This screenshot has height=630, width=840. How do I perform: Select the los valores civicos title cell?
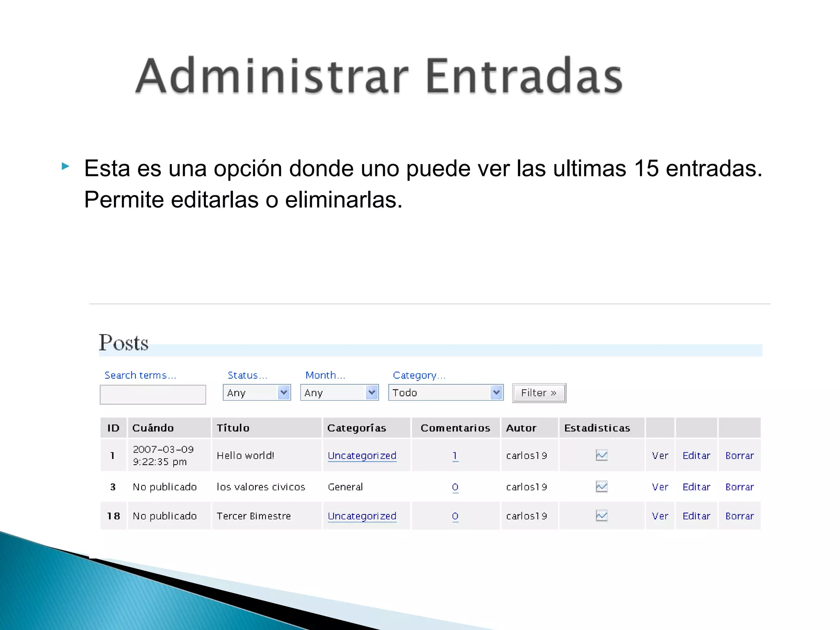(267, 487)
